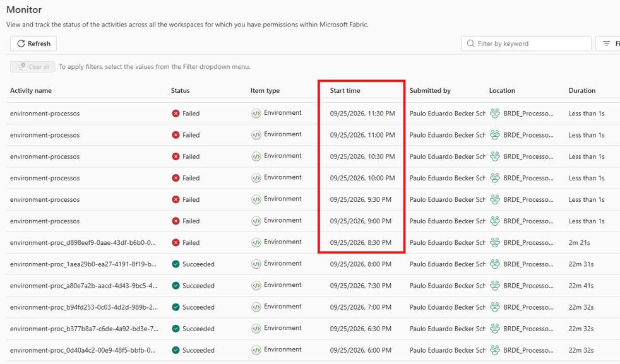Viewport: 620px width, 364px height.
Task: Click the Refresh button
Action: (x=33, y=44)
